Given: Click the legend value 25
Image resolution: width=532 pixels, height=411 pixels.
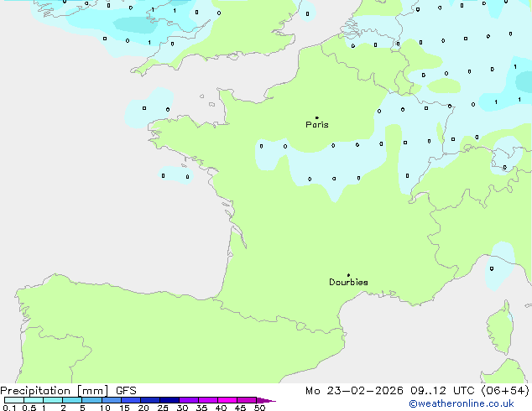Looking at the screenshot, I should point(163,408).
